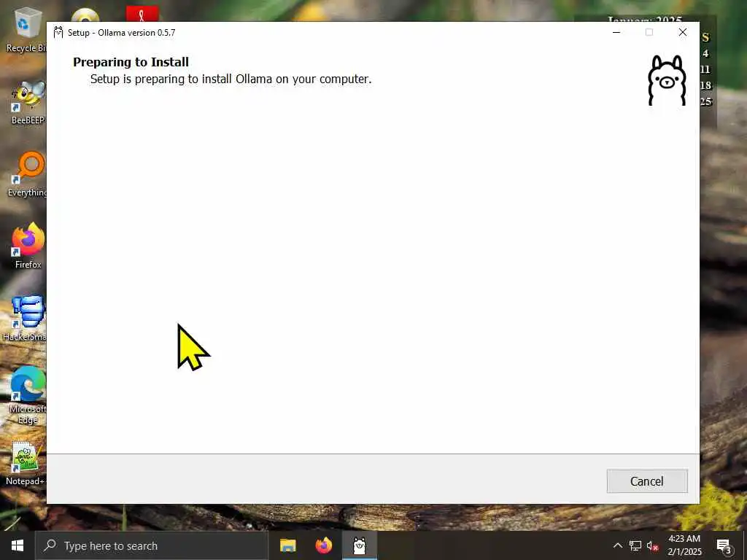
Task: Select the BeeBEEP desktop shortcut
Action: pyautogui.click(x=28, y=102)
